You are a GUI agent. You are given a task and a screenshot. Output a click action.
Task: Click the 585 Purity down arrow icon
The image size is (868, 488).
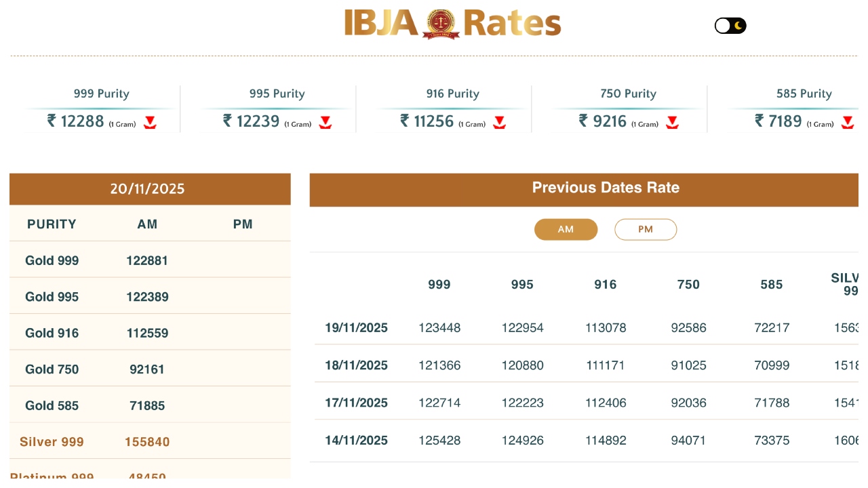pos(848,123)
